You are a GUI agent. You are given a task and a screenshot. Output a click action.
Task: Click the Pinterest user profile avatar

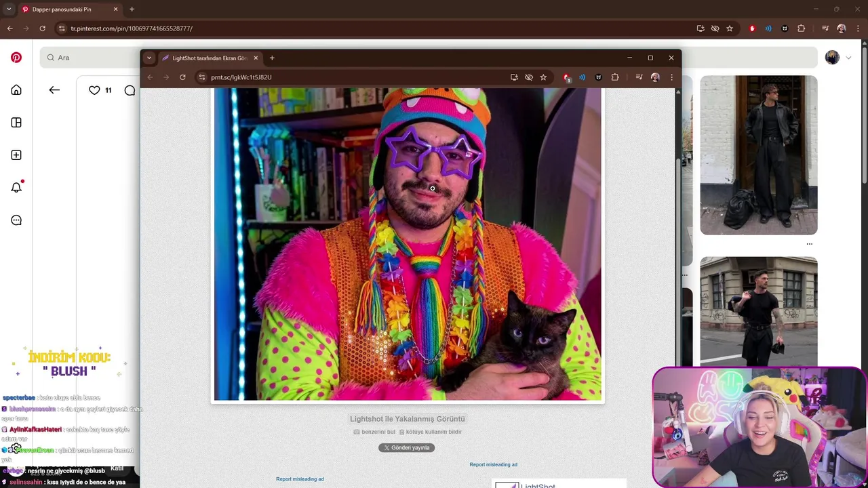click(x=832, y=58)
